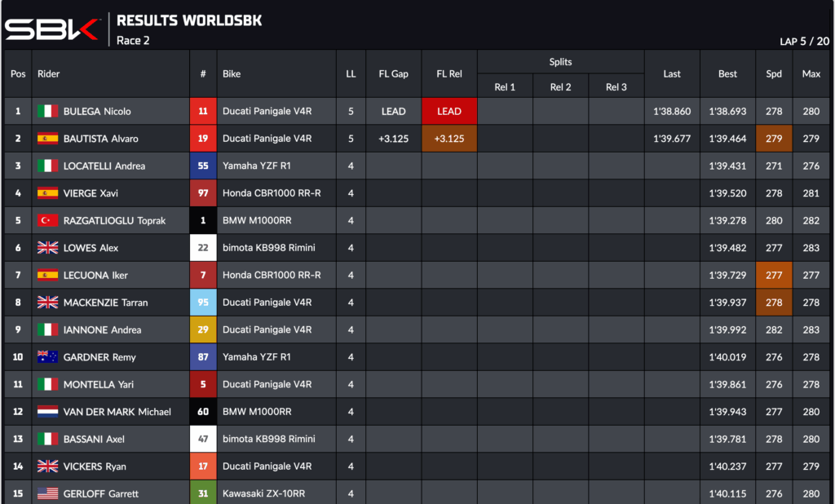This screenshot has width=835, height=504.
Task: Click the Turkish flag beside Razgatlioglu
Action: pos(47,221)
